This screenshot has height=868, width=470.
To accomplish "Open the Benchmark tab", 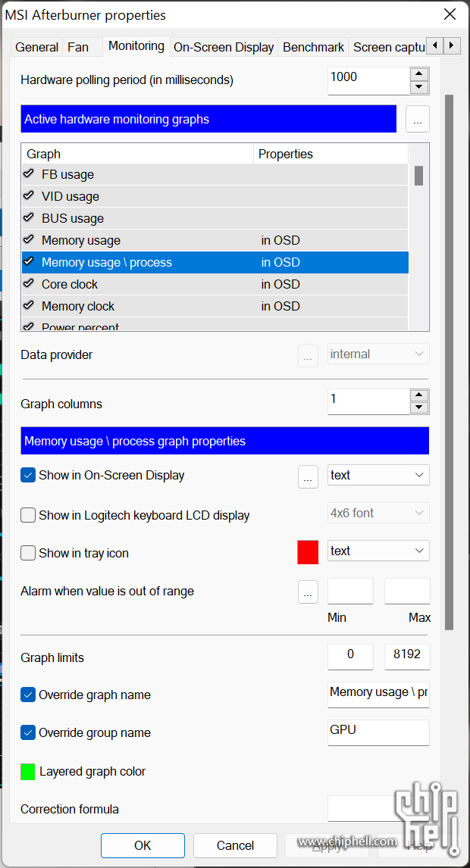I will [x=314, y=48].
